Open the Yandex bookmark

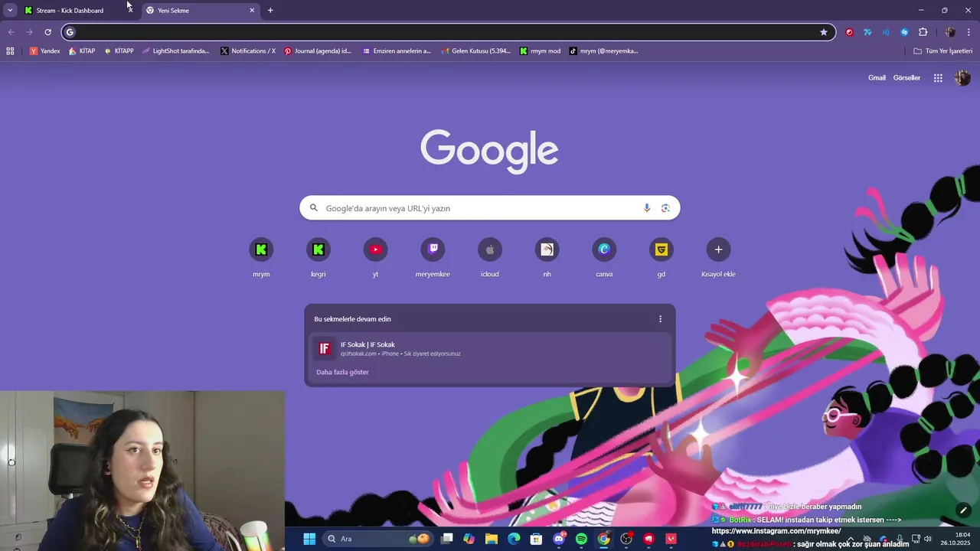pos(44,51)
